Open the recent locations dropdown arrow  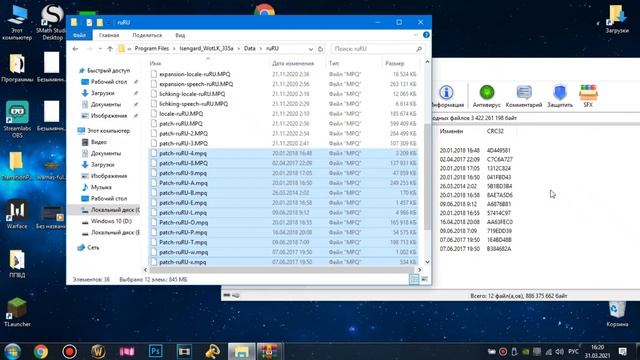pos(100,49)
